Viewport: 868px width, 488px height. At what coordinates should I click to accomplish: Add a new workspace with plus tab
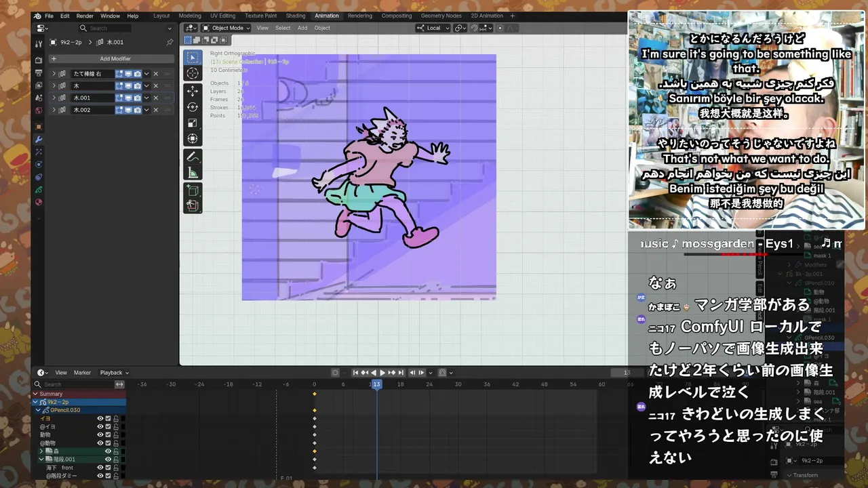tap(512, 16)
